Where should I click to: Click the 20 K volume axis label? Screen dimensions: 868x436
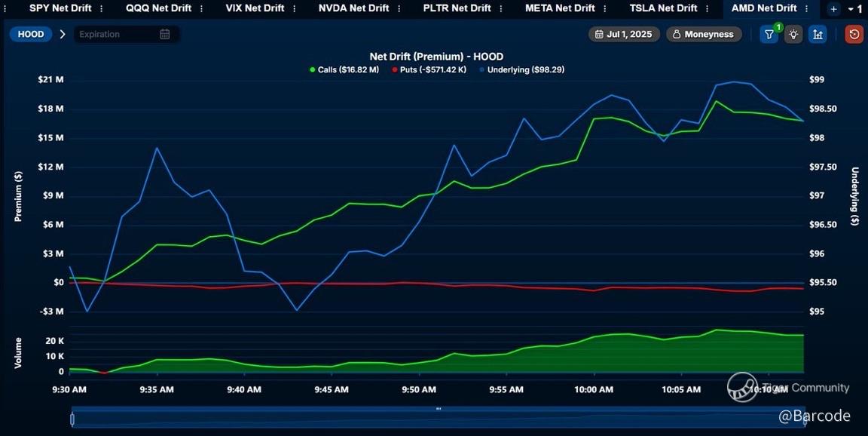pos(54,341)
